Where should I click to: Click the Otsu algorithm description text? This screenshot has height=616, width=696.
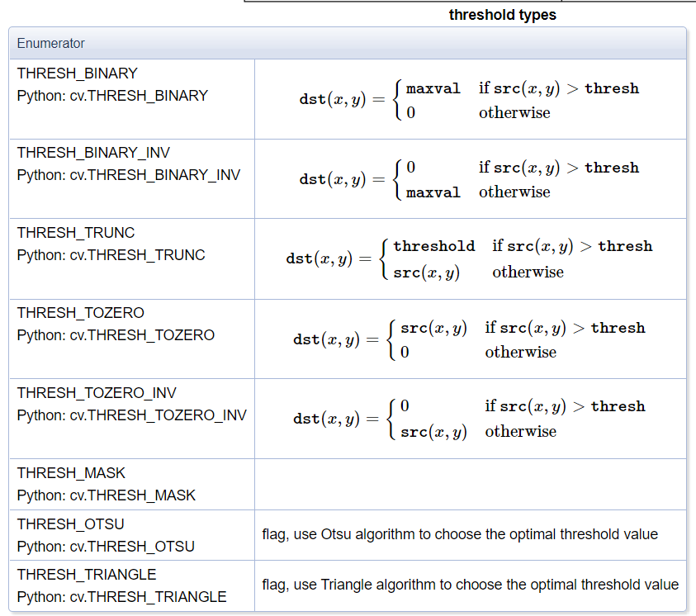(460, 534)
